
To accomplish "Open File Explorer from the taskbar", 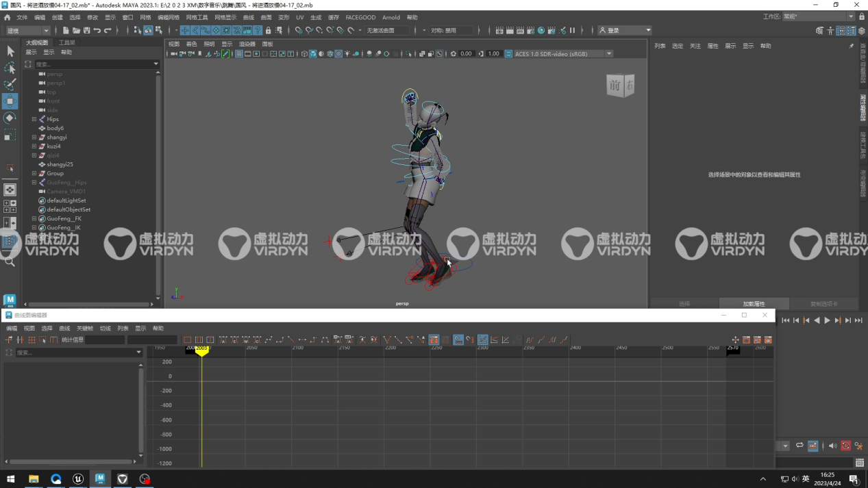I will tap(34, 479).
